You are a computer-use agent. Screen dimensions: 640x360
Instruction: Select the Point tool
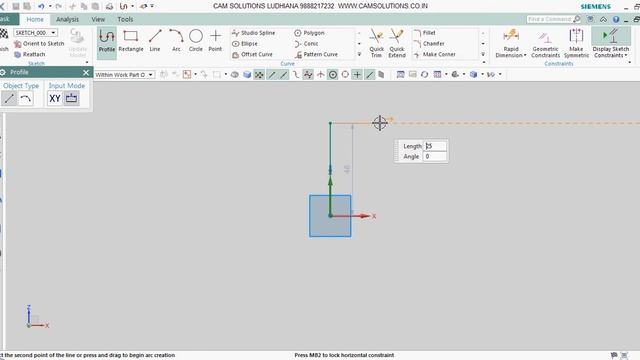(215, 41)
